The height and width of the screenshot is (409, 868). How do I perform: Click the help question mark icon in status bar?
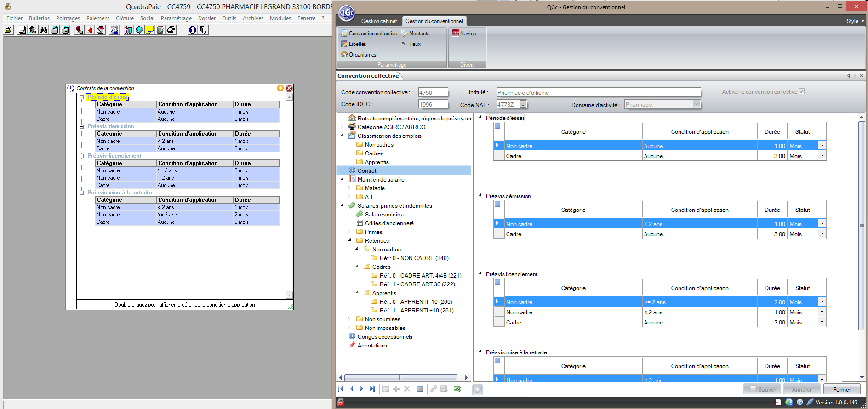pyautogui.click(x=800, y=402)
